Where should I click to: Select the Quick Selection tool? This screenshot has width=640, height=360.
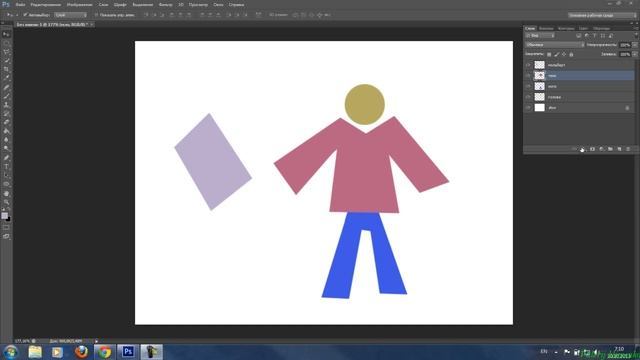pos(6,61)
